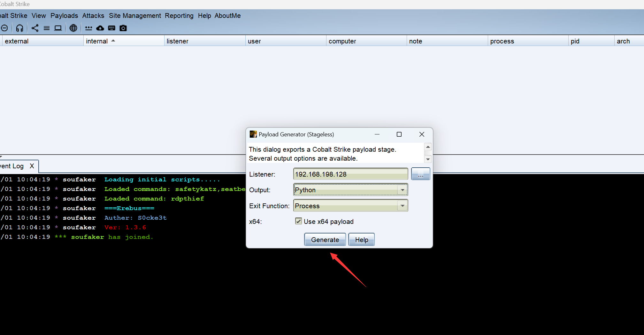Switch to target table laptop icon

(x=58, y=28)
